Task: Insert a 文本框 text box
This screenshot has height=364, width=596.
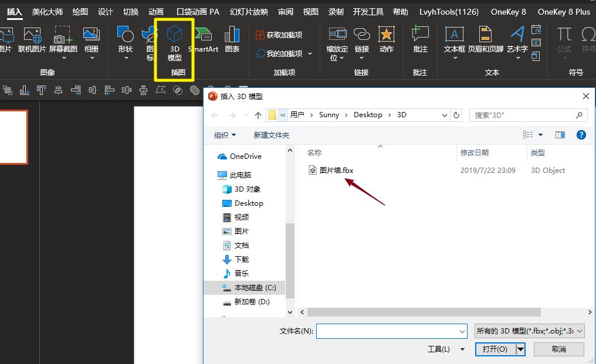Action: click(454, 43)
